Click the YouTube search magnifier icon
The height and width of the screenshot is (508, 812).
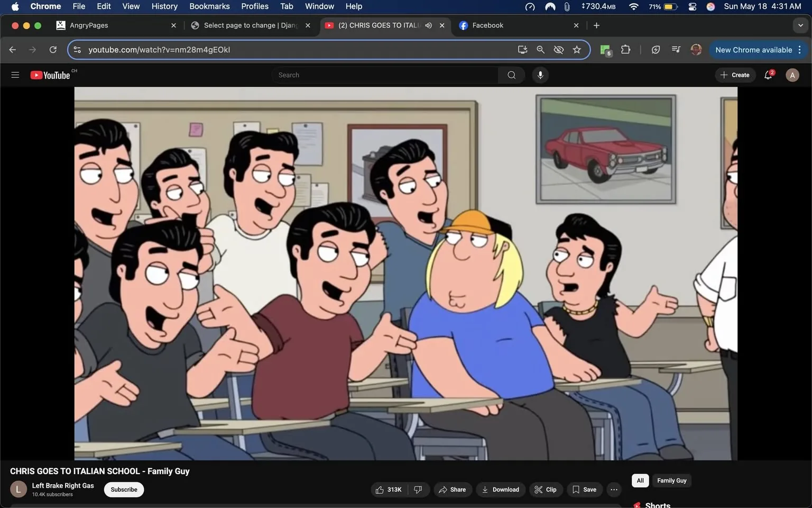[x=511, y=75]
